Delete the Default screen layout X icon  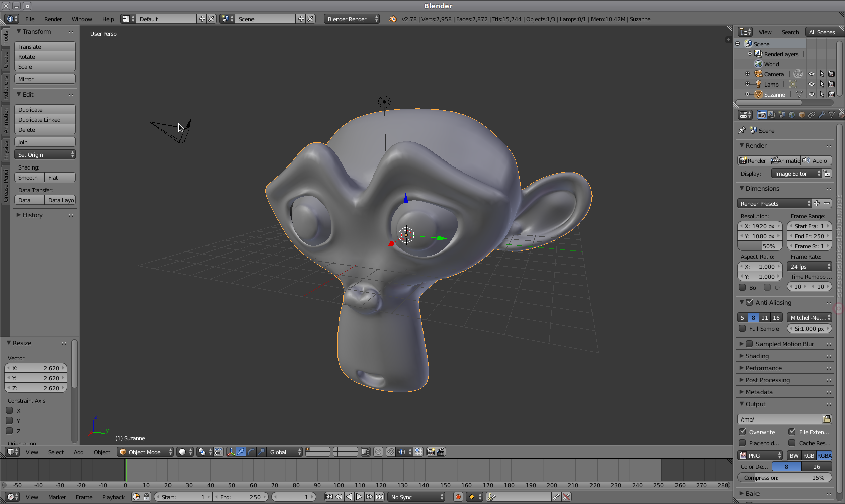point(211,19)
